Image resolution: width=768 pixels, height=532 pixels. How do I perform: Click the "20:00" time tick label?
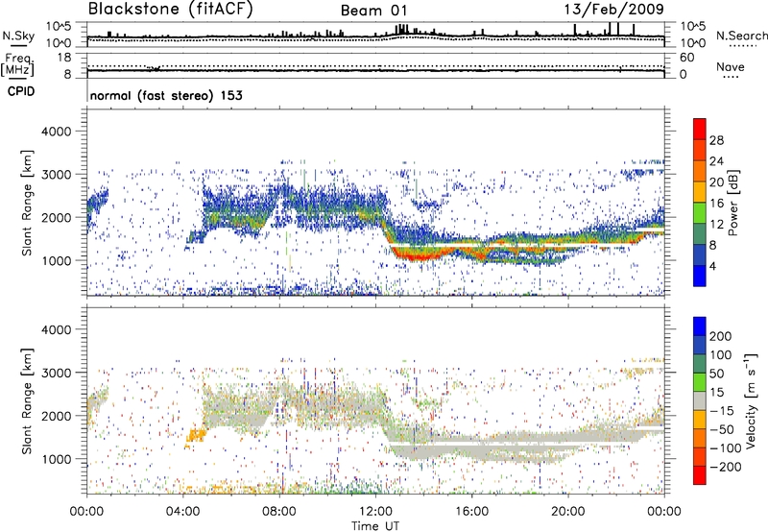(567, 512)
